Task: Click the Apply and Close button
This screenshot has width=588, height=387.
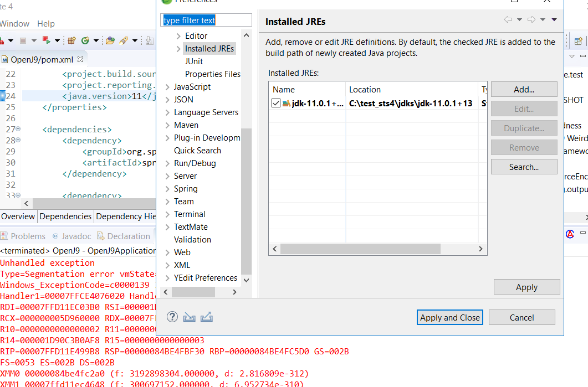Action: pyautogui.click(x=449, y=317)
